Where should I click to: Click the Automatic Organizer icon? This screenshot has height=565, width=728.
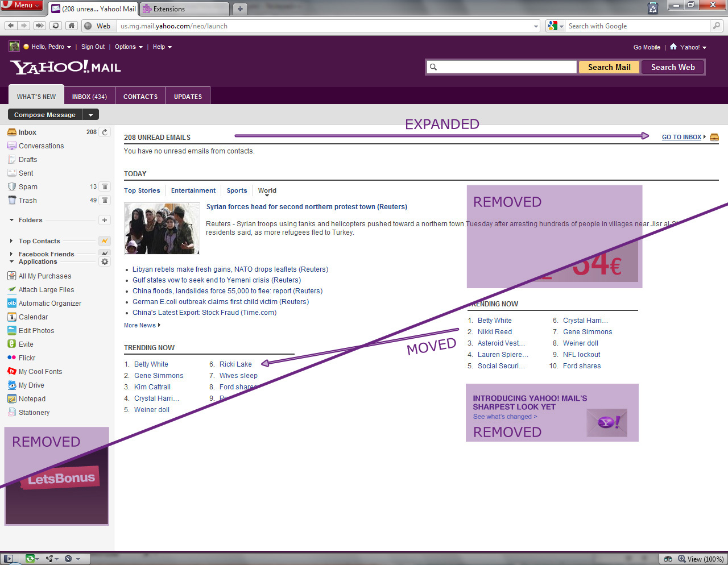point(12,303)
